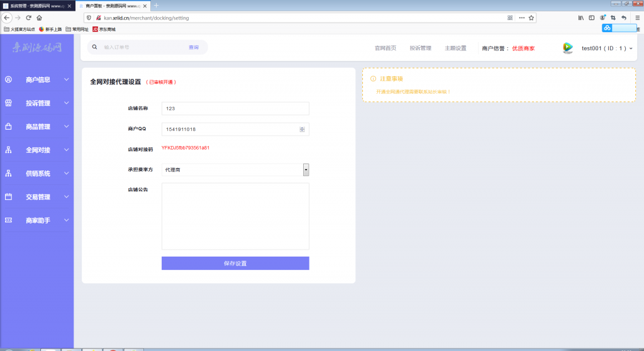Open the test001 account dropdown

[631, 48]
